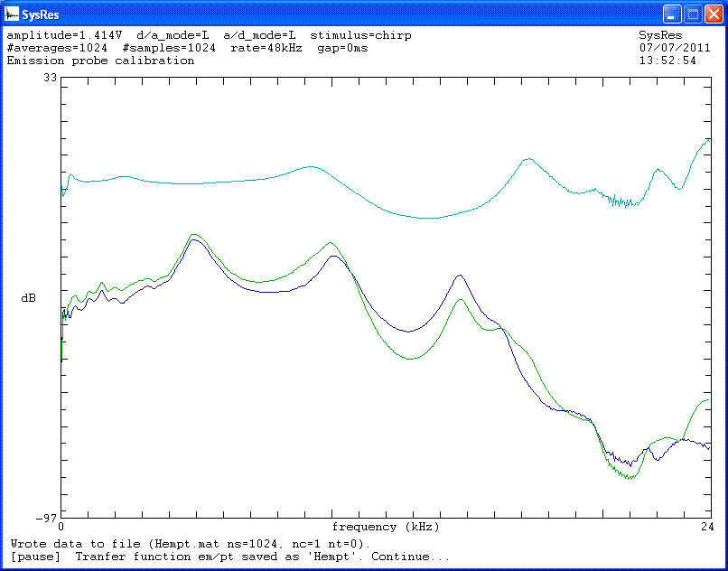Viewport: 728px width, 571px height.
Task: Click the 'Wrote data to file' status line
Action: pyautogui.click(x=191, y=544)
